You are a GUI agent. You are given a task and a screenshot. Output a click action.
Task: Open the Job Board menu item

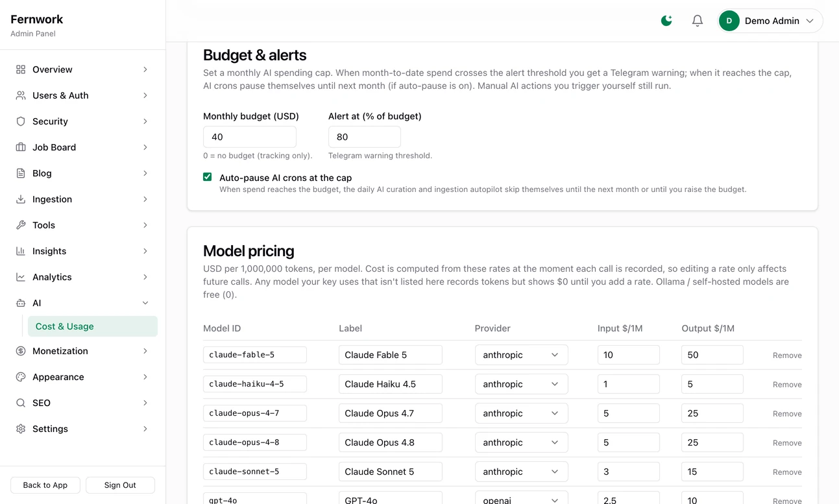83,147
